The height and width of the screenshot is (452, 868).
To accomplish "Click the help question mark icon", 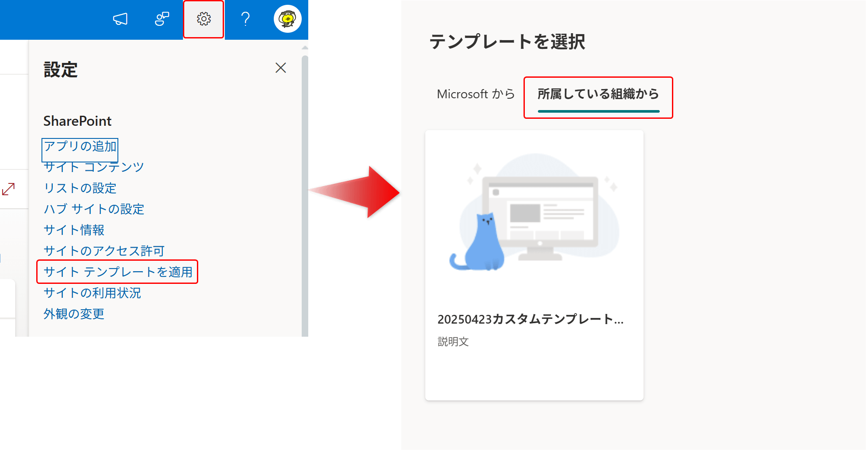I will click(x=245, y=19).
